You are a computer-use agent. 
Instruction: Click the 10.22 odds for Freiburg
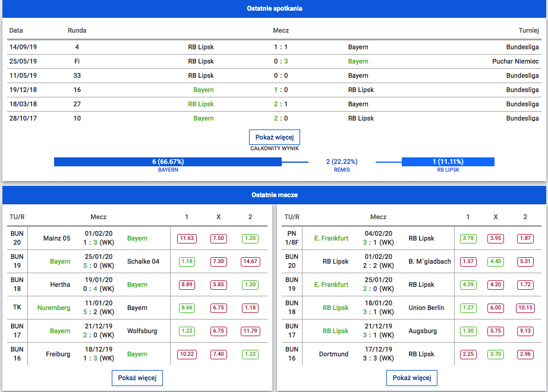(187, 354)
